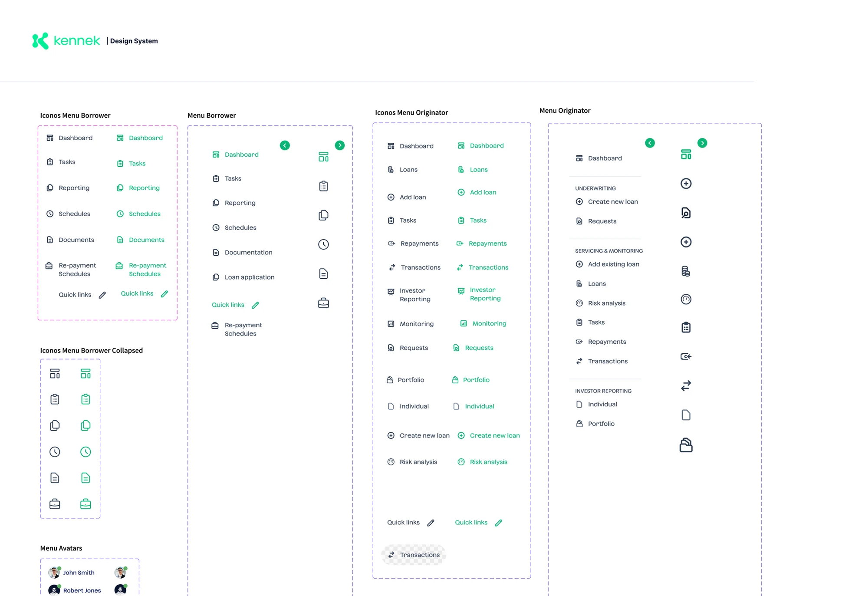Open Loan application in Menu Borrower
The height and width of the screenshot is (596, 868).
pos(243,277)
